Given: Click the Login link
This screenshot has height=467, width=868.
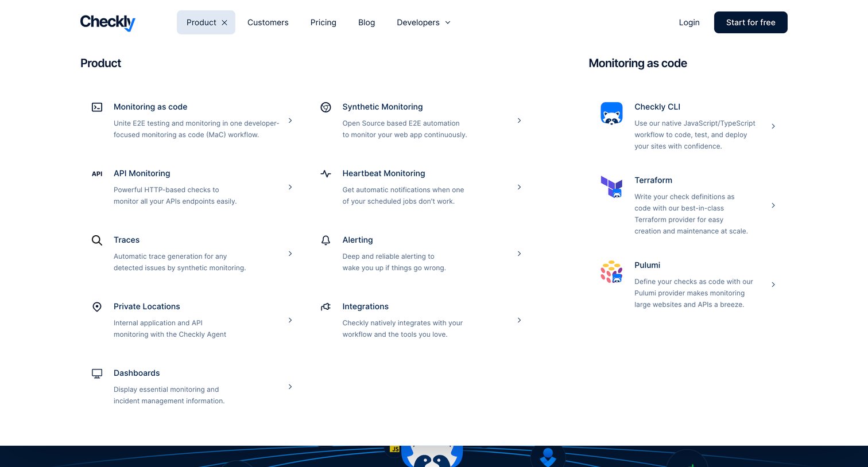Looking at the screenshot, I should (x=689, y=22).
